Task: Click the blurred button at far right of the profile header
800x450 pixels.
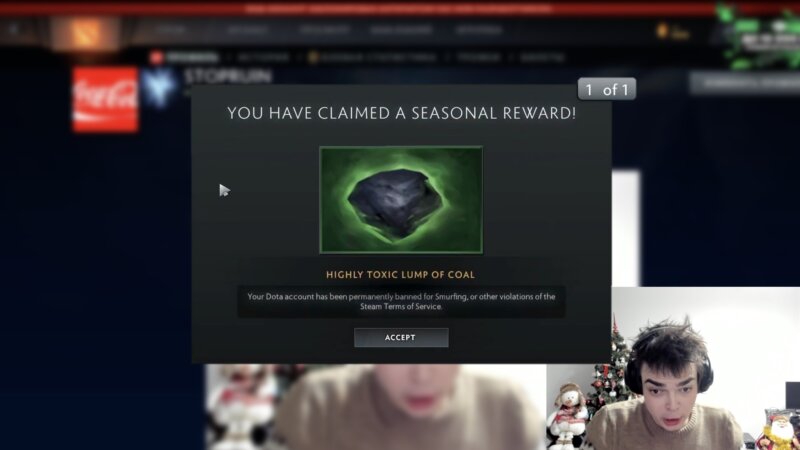Action: (x=745, y=83)
